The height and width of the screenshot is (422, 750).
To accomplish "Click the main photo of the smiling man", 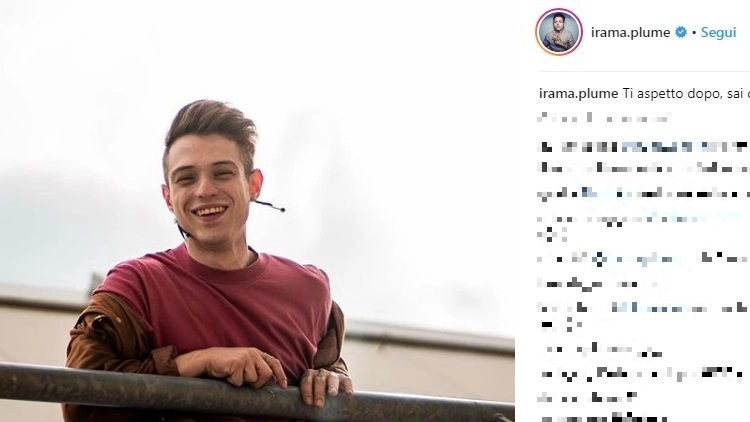I will click(x=257, y=211).
